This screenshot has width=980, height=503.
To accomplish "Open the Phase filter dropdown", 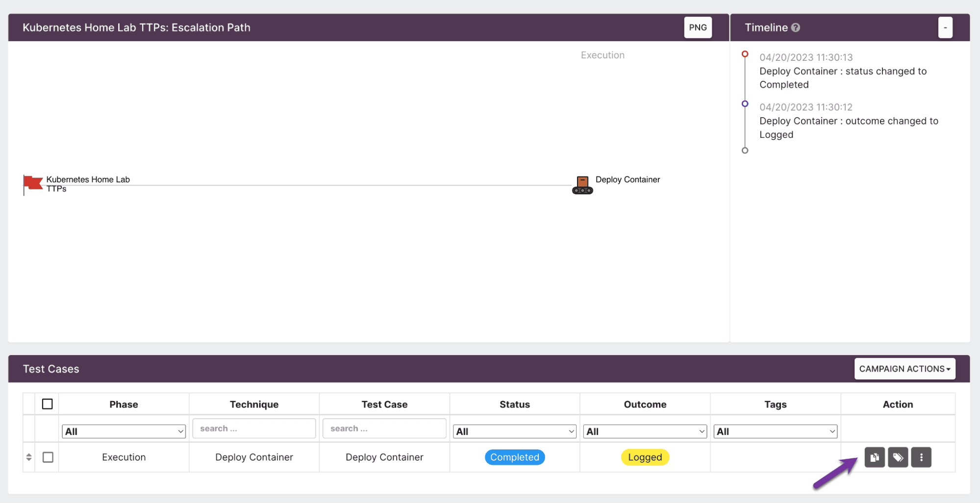I will click(124, 431).
